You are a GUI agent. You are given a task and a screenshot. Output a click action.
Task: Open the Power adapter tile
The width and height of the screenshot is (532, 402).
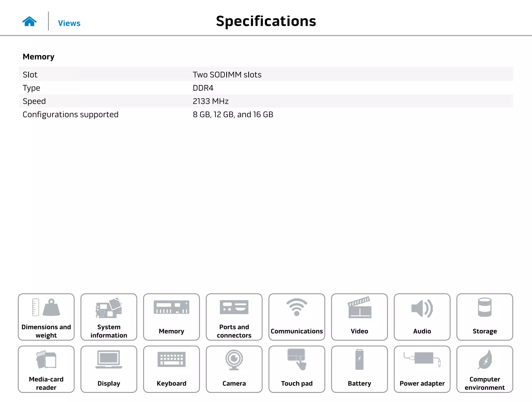click(422, 369)
